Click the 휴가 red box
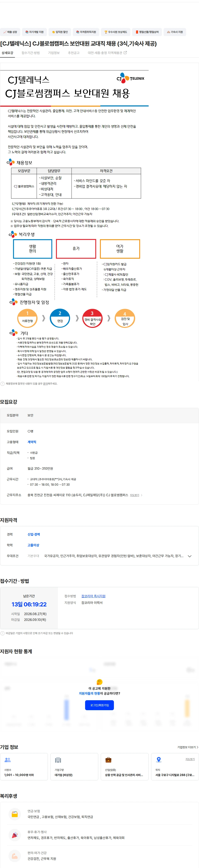 [76, 249]
